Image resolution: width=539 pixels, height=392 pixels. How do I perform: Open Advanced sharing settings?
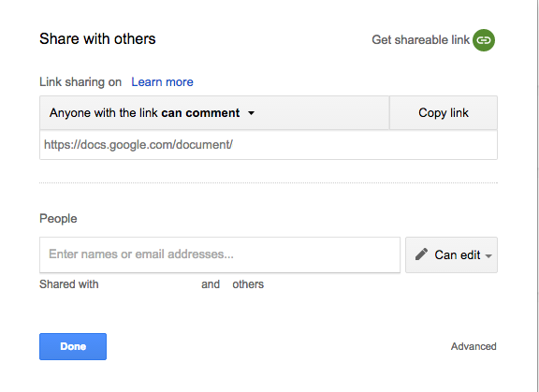473,346
